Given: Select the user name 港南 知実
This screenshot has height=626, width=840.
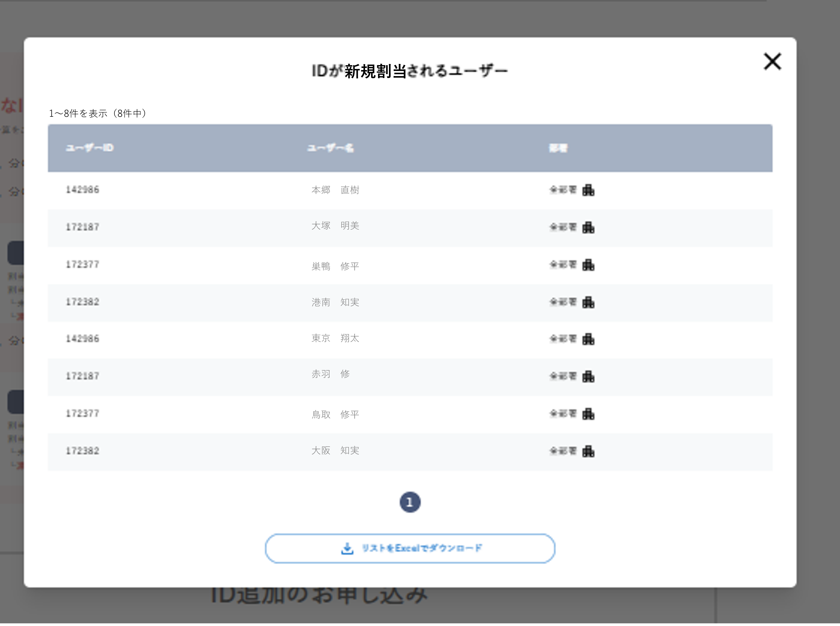Looking at the screenshot, I should 335,302.
